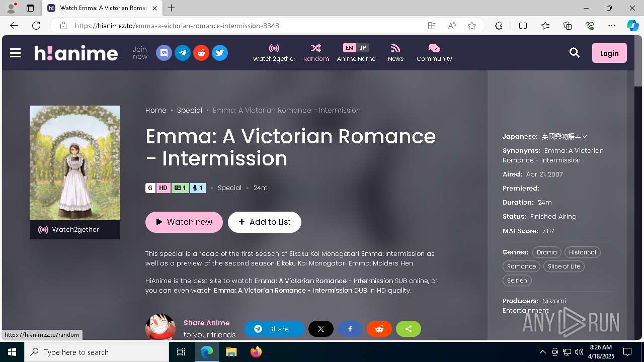Viewport: 644px width, 362px height.
Task: Refresh the page
Action: coord(36,26)
